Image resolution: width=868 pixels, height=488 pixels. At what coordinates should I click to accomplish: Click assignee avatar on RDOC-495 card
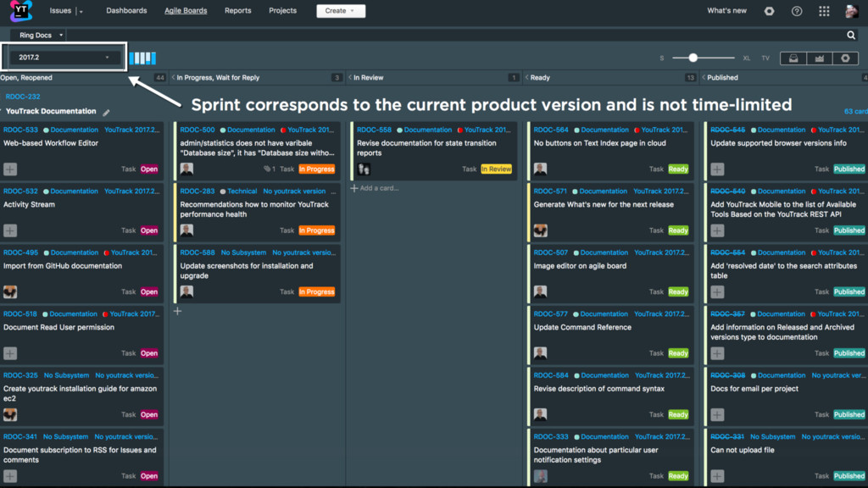tap(10, 291)
